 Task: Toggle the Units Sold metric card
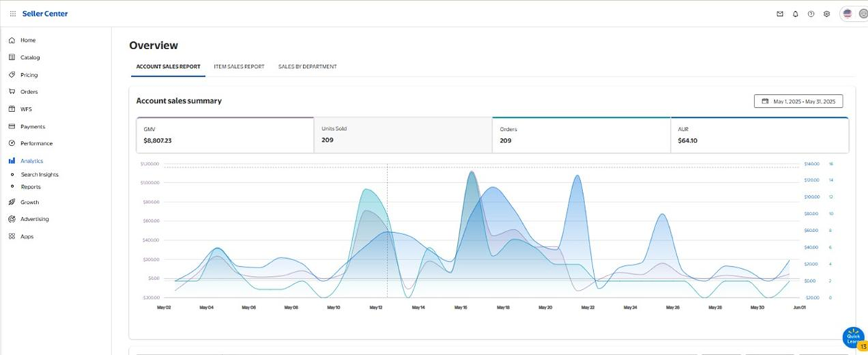[x=402, y=134]
